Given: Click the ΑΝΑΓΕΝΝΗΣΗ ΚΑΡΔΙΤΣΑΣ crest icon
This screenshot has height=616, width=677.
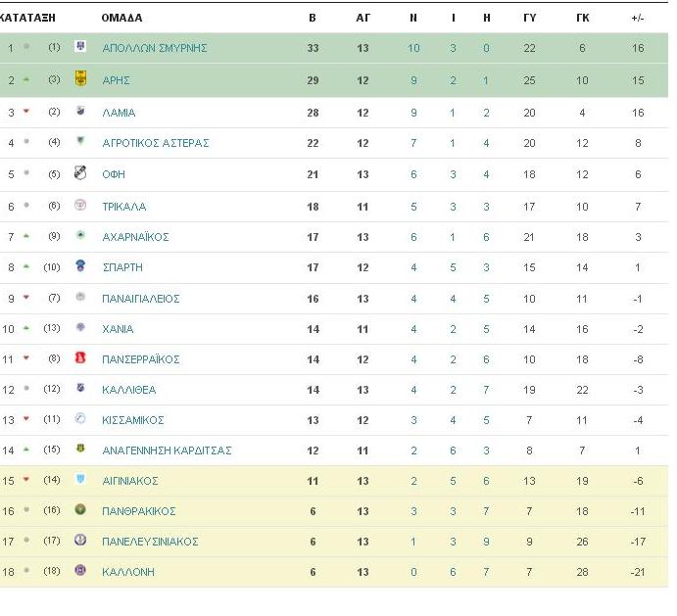Looking at the screenshot, I should (80, 449).
